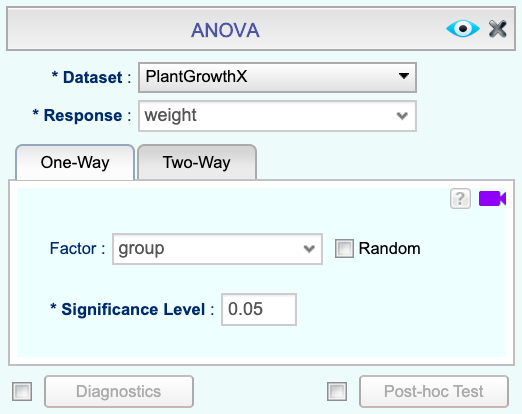Select the One-Way tab
The width and height of the screenshot is (522, 414).
pos(75,162)
